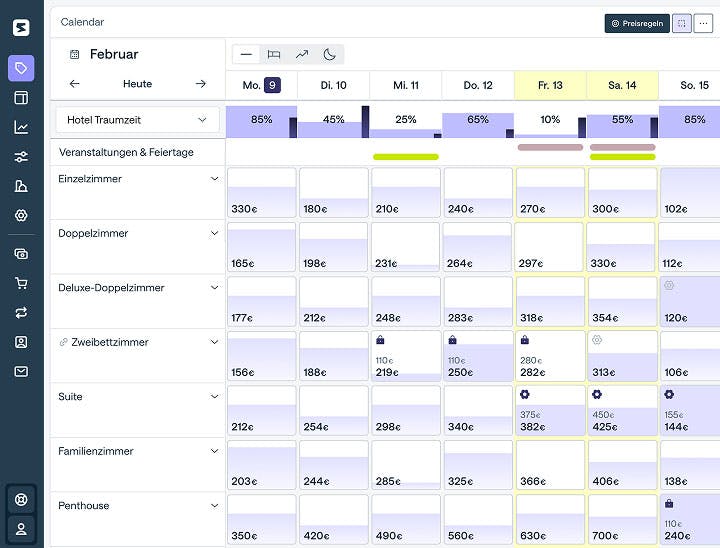720x548 pixels.
Task: Select the Sa. 14 day column header
Action: [x=622, y=85]
